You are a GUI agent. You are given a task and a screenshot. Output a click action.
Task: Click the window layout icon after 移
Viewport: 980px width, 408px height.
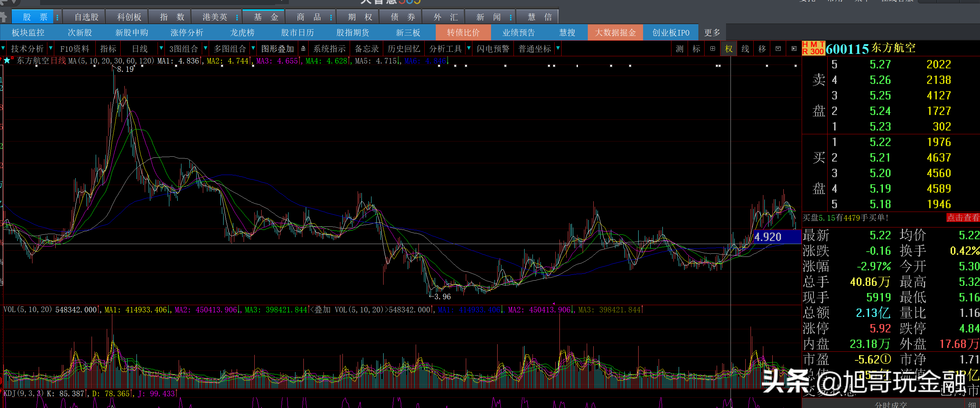(778, 49)
